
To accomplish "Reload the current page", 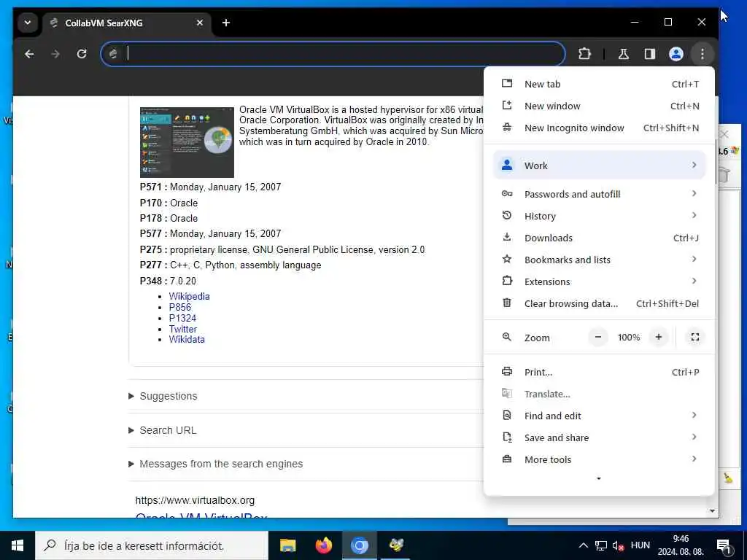I will coord(82,54).
